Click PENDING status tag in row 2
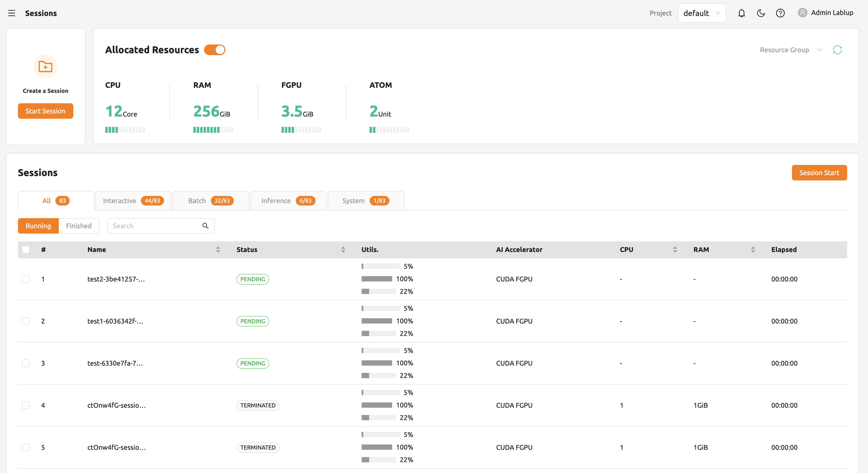 click(253, 321)
